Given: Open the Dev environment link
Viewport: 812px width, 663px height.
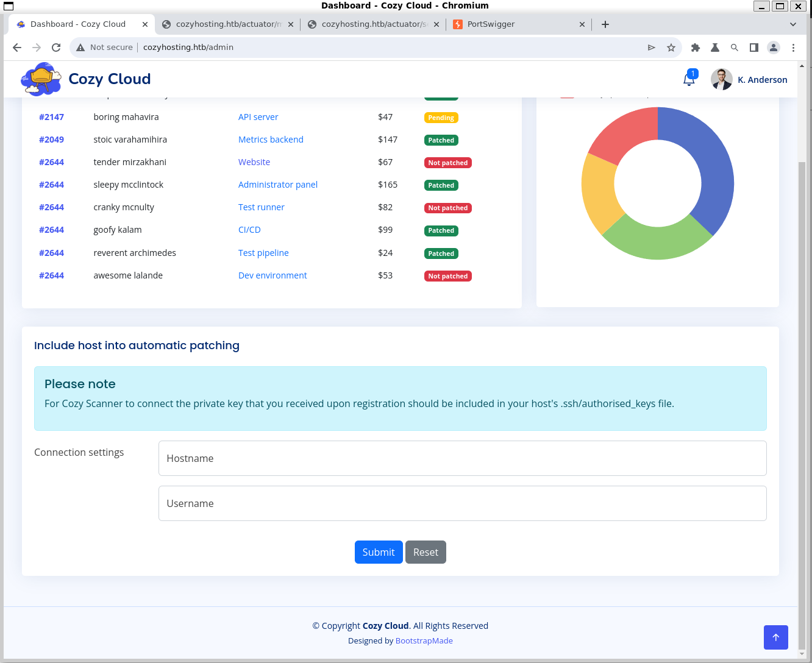Looking at the screenshot, I should (272, 275).
